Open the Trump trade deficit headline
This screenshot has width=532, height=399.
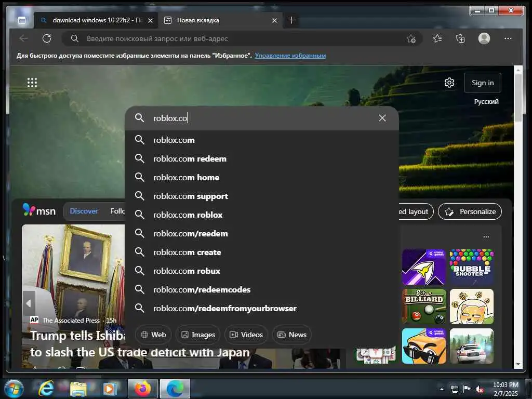click(140, 344)
